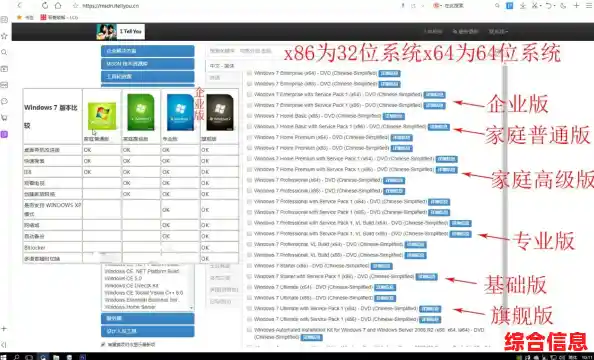The width and height of the screenshot is (594, 360).
Task: Click the browser address bar URL
Action: [111, 6]
